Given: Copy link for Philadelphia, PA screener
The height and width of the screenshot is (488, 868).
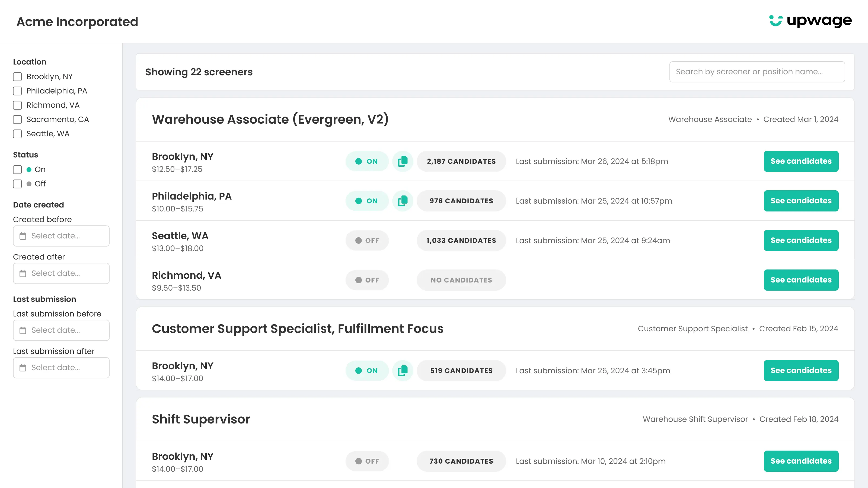Looking at the screenshot, I should coord(402,201).
